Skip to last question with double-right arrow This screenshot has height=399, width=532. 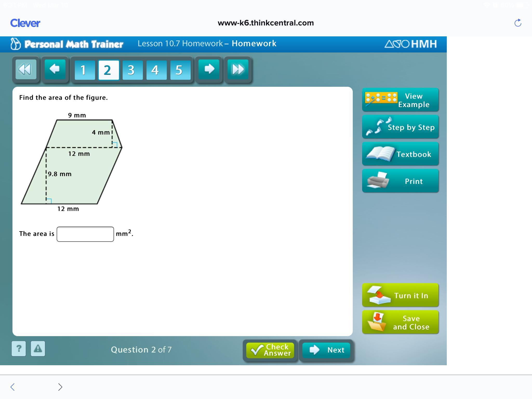238,69
